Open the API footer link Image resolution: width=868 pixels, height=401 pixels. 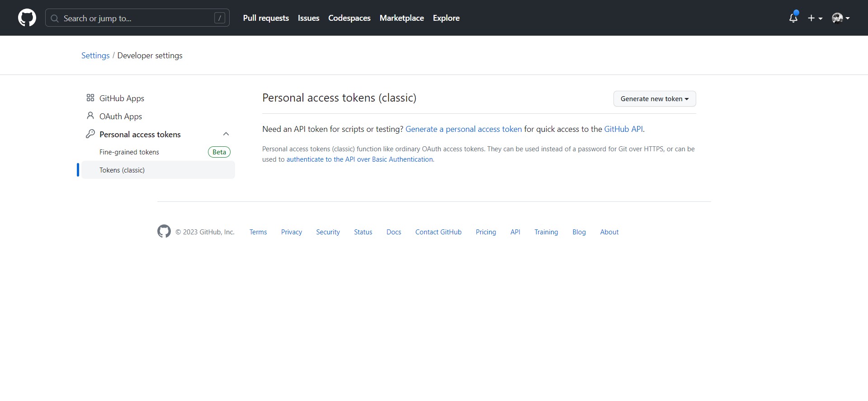tap(515, 232)
